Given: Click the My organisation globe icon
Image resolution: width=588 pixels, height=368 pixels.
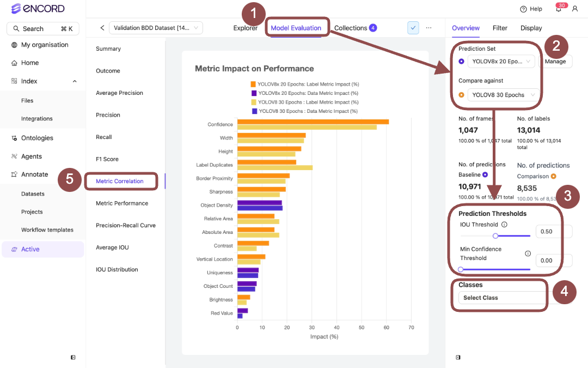Looking at the screenshot, I should tap(14, 45).
